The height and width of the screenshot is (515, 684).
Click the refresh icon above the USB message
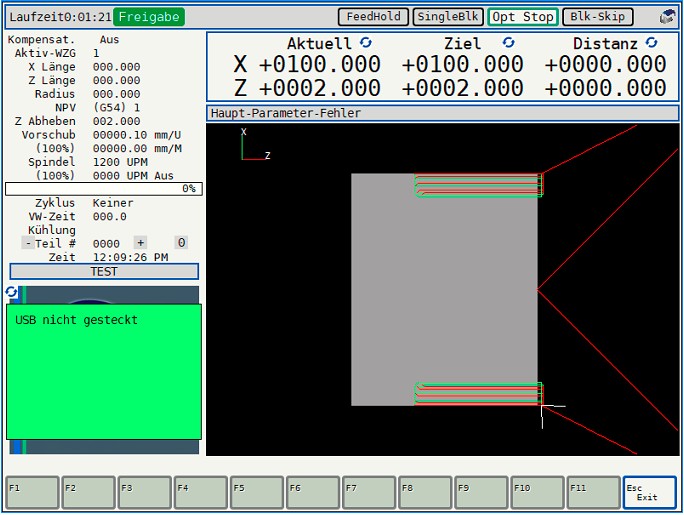coord(11,292)
